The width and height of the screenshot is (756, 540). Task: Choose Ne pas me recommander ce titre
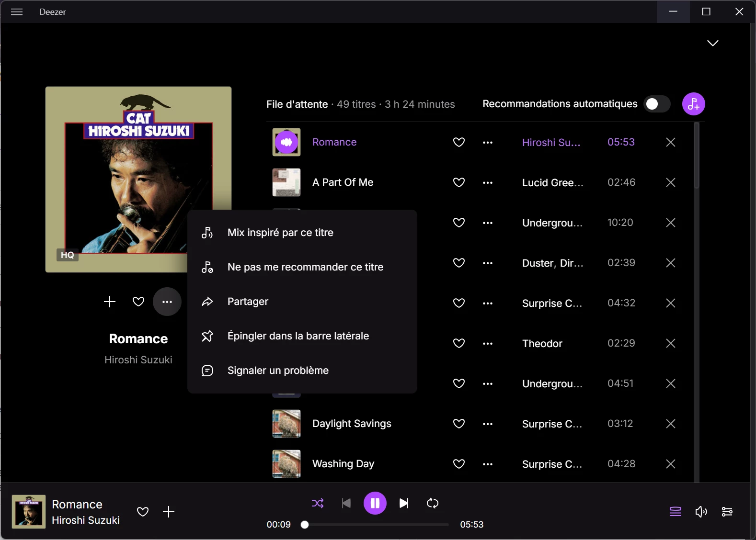302,267
